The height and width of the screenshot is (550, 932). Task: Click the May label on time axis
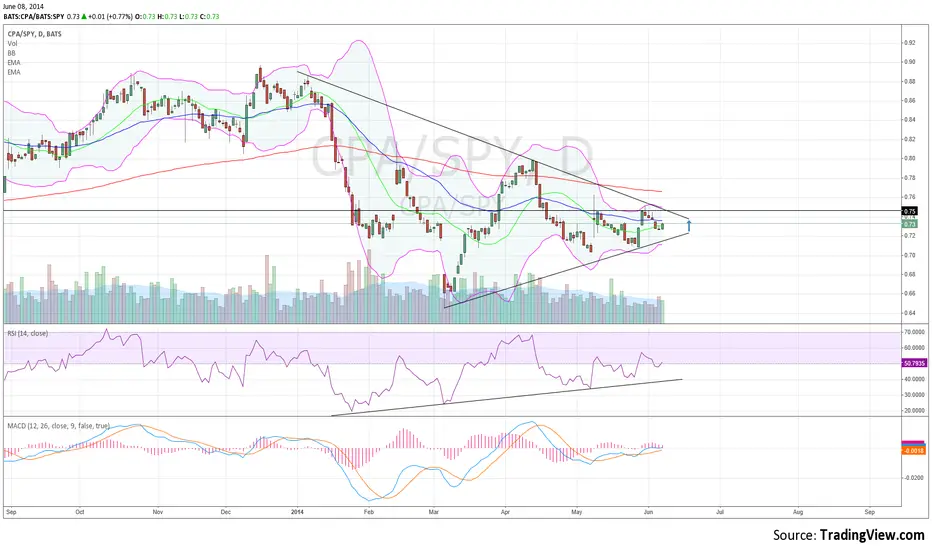(x=576, y=511)
